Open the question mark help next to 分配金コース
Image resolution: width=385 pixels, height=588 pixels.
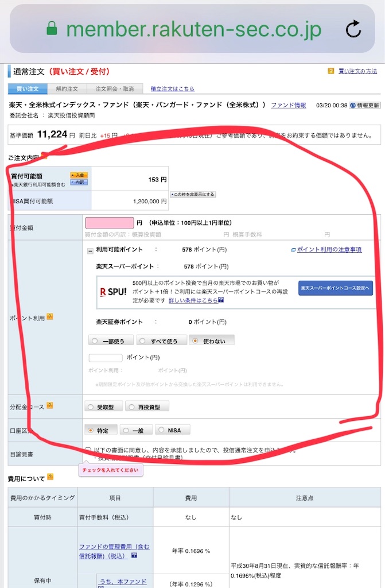tap(50, 405)
